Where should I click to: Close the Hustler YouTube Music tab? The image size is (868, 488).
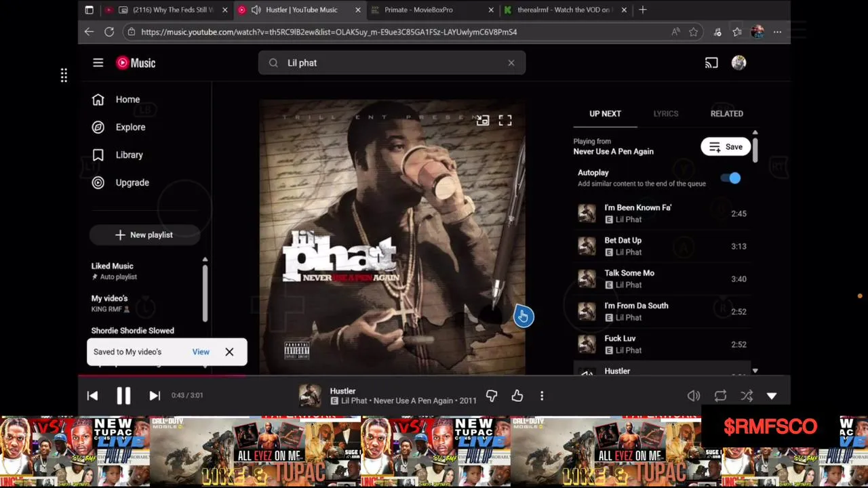point(358,10)
